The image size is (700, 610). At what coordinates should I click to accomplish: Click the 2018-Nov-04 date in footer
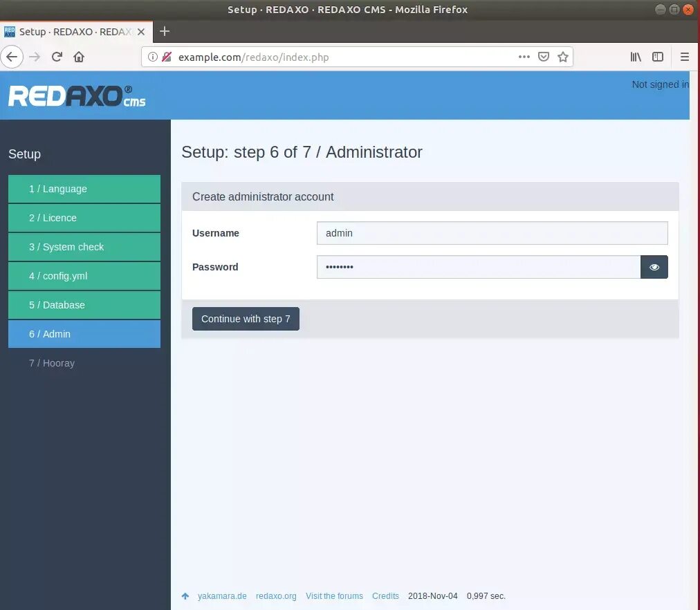pyautogui.click(x=432, y=595)
